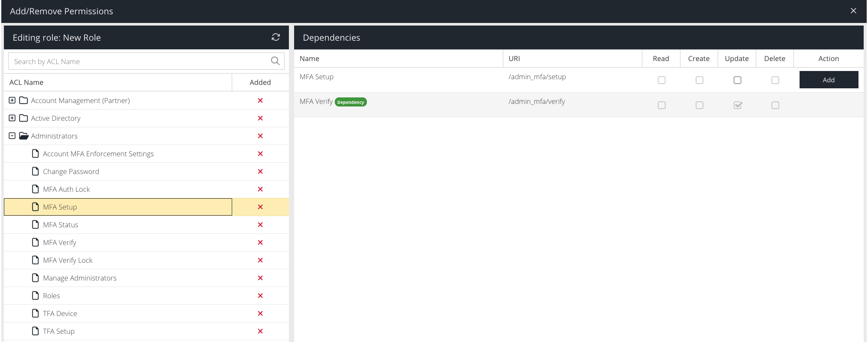
Task: Toggle the checked Update box for MFA Verify dependency
Action: (738, 105)
